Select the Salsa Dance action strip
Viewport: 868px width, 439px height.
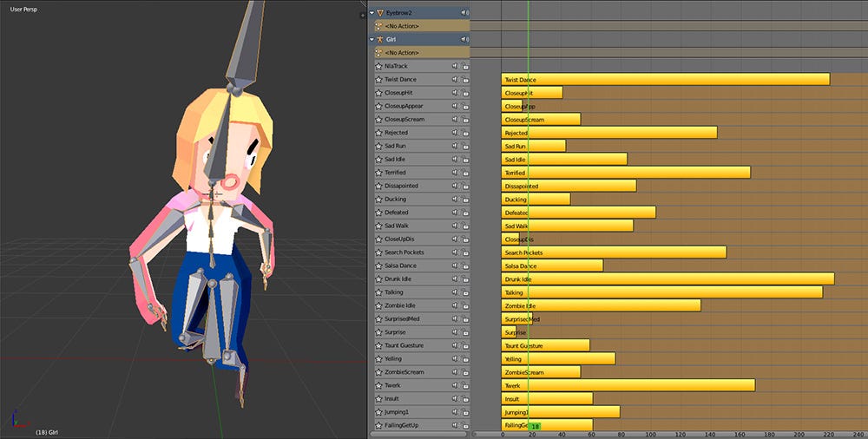[552, 265]
